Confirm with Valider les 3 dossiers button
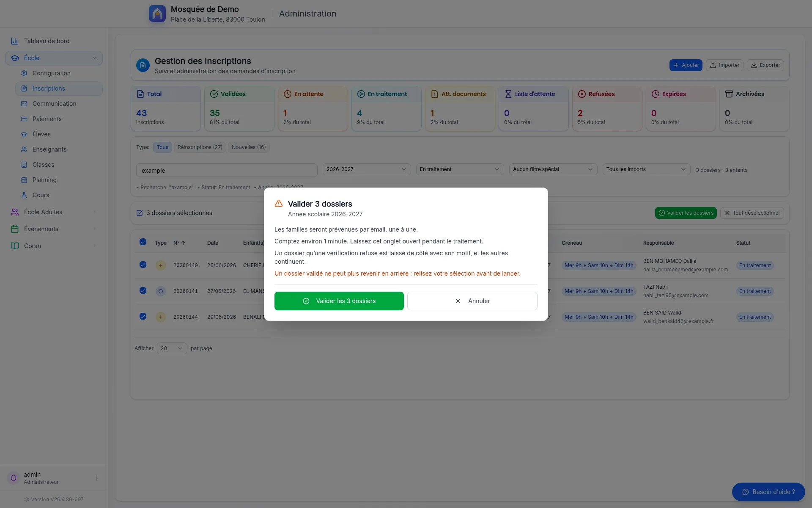Screen dimensions: 812x508 pos(339,301)
